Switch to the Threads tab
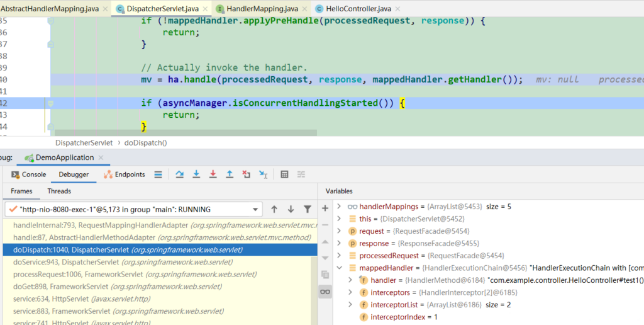The height and width of the screenshot is (325, 644). [x=59, y=191]
